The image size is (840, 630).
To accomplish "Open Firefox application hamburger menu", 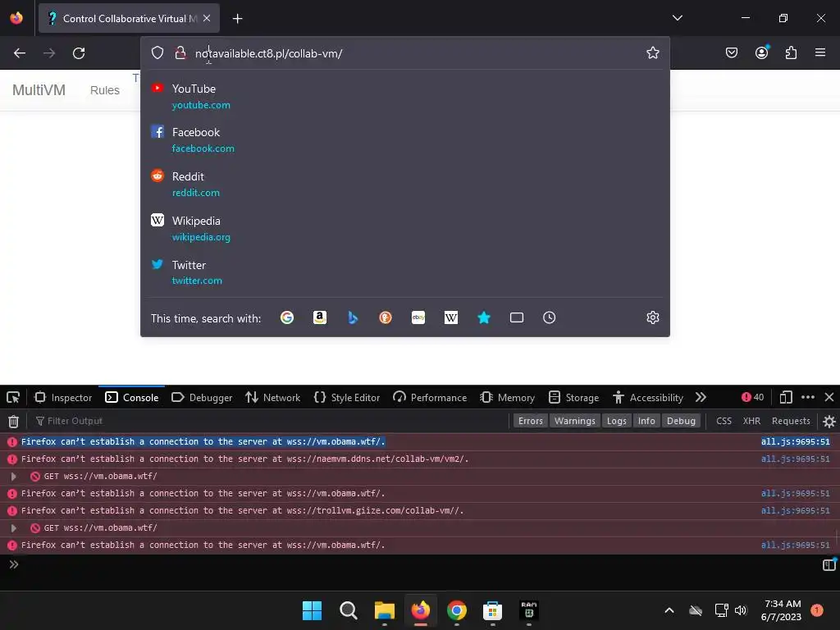I will point(820,52).
